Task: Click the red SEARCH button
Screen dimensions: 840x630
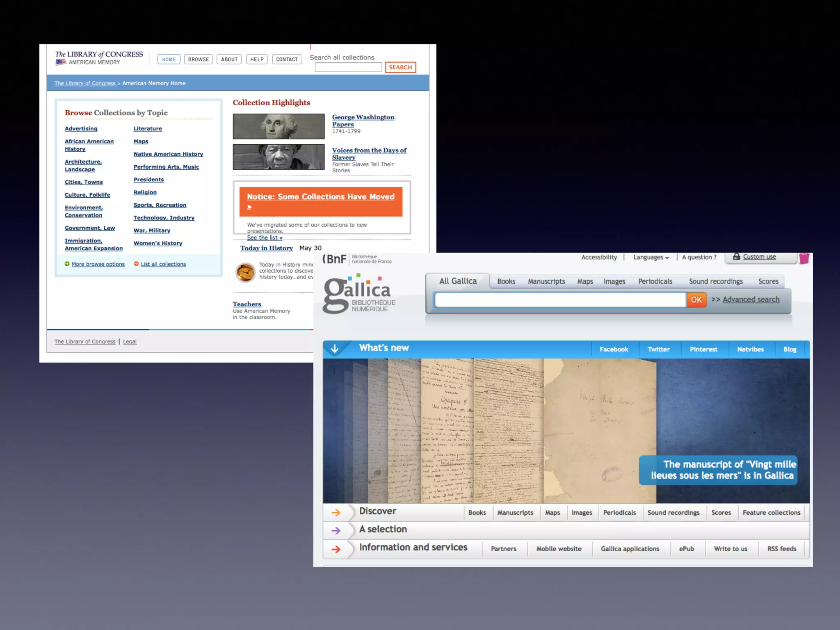Action: pos(400,67)
